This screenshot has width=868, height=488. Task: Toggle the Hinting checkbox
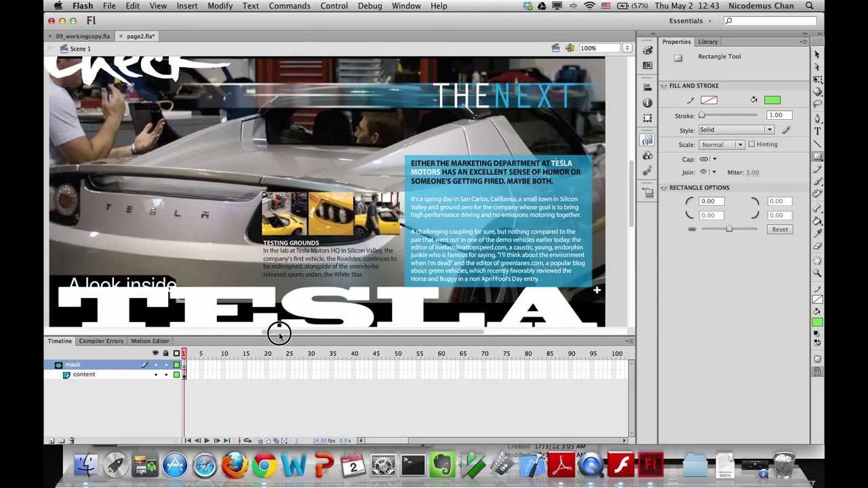click(x=751, y=144)
